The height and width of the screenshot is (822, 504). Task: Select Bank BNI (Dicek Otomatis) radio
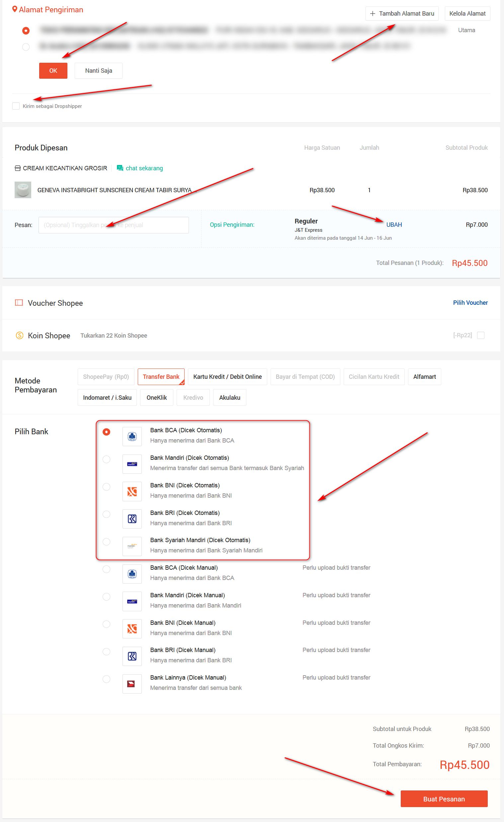coord(106,487)
